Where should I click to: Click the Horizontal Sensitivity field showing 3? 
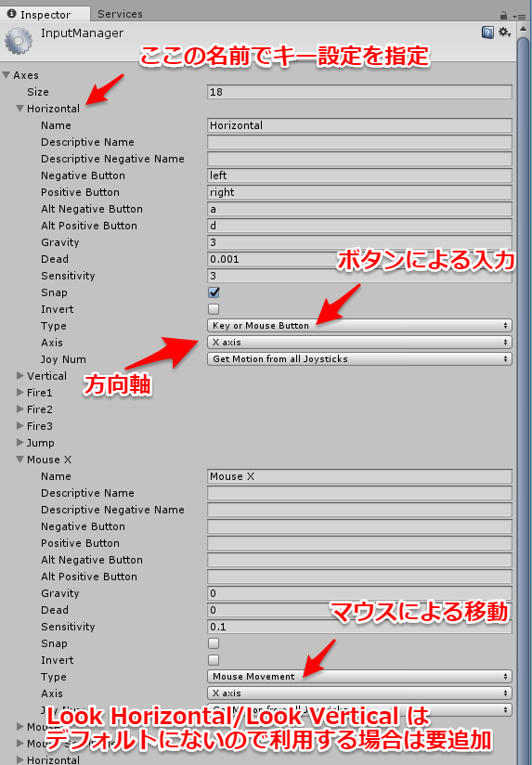pos(359,276)
